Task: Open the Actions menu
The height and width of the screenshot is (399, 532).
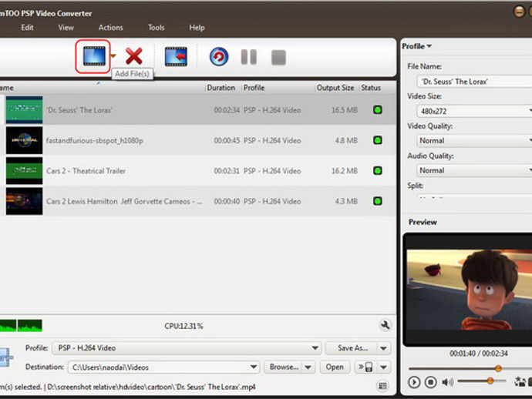Action: [x=110, y=28]
